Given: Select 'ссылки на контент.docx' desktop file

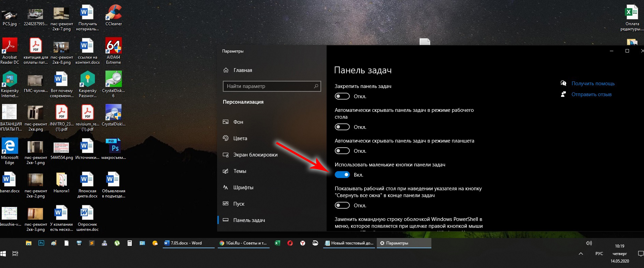Looking at the screenshot, I should 88,51.
